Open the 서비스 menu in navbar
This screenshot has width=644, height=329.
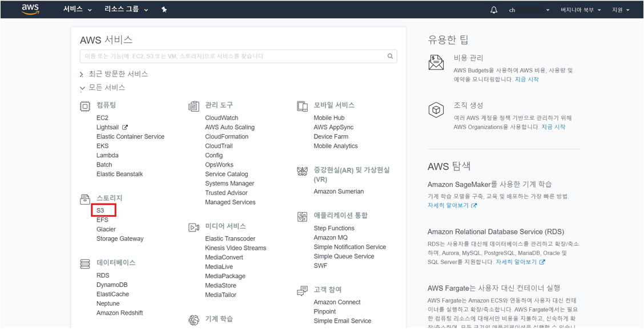77,10
